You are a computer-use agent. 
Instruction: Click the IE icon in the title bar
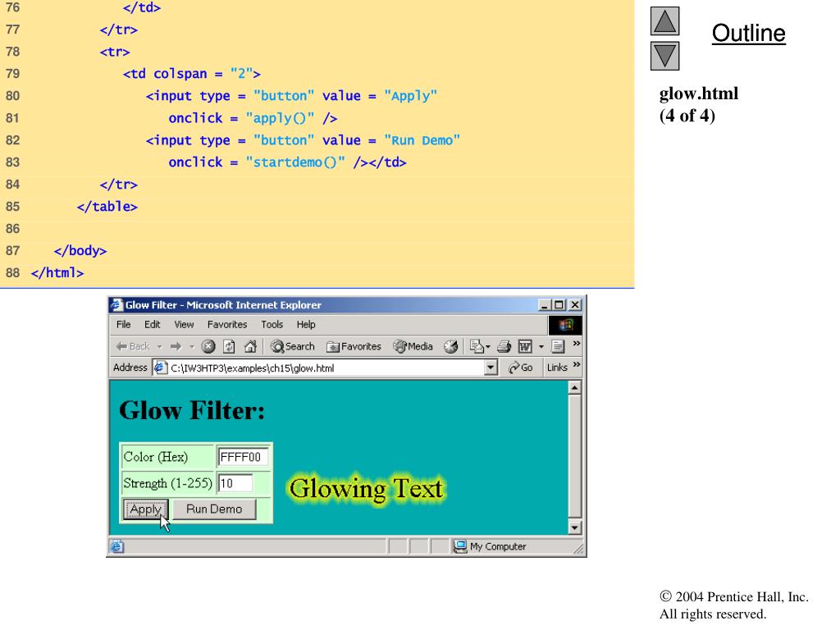click(x=116, y=305)
